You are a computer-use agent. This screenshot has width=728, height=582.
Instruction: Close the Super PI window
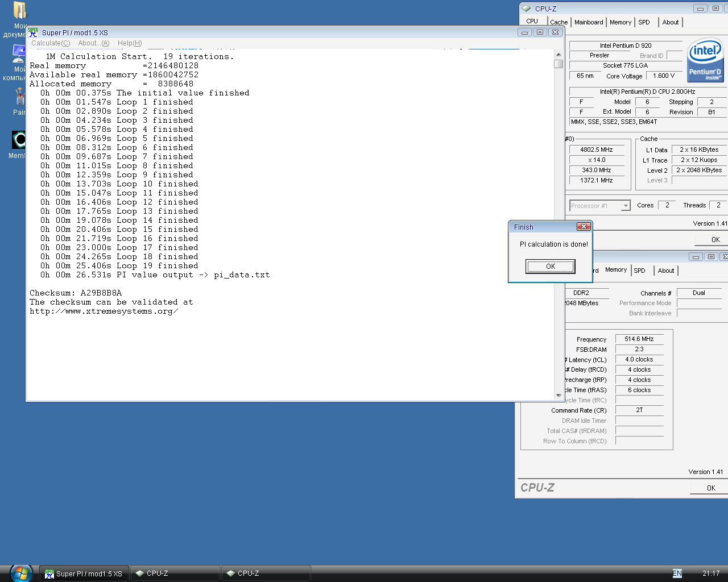[556, 32]
